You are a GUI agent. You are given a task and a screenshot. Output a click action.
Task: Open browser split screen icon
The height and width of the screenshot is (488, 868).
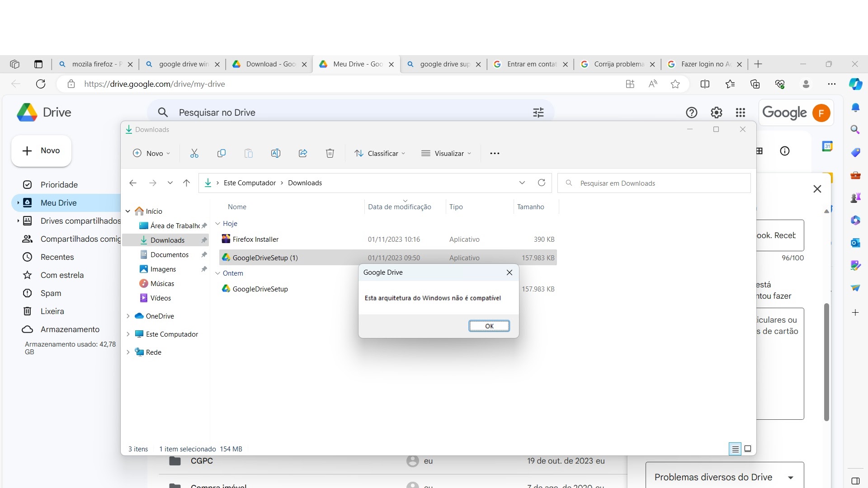click(x=705, y=84)
